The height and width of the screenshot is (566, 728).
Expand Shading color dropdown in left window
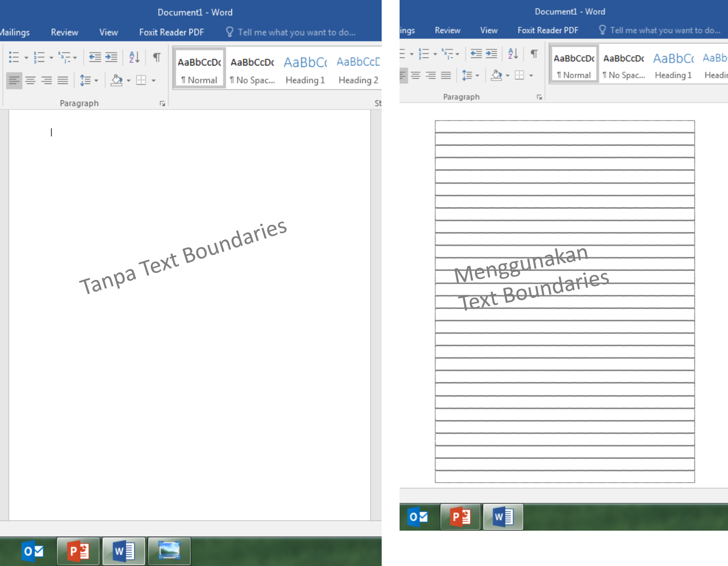point(129,81)
